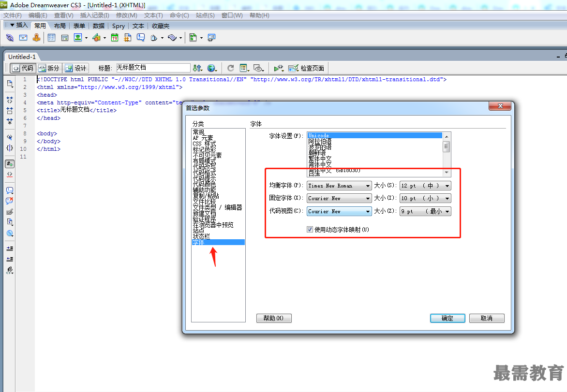Preview in browser globe icon
This screenshot has height=392, width=567.
[x=212, y=68]
